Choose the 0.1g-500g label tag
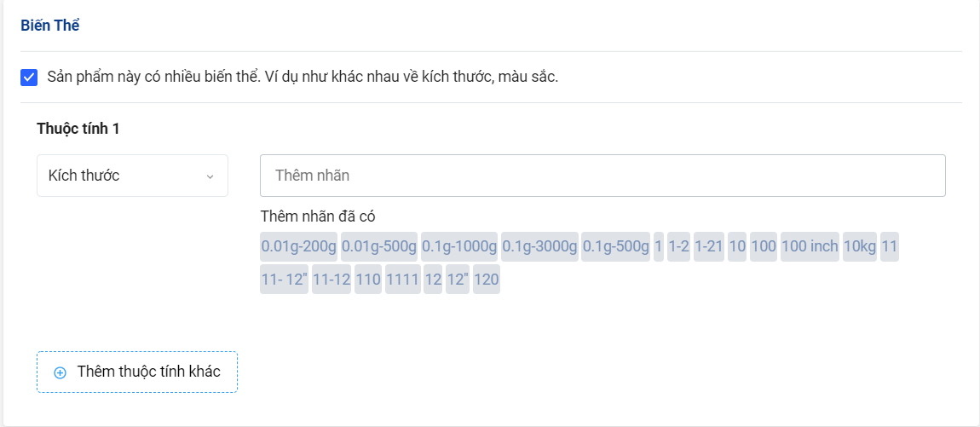980x427 pixels. tap(615, 247)
